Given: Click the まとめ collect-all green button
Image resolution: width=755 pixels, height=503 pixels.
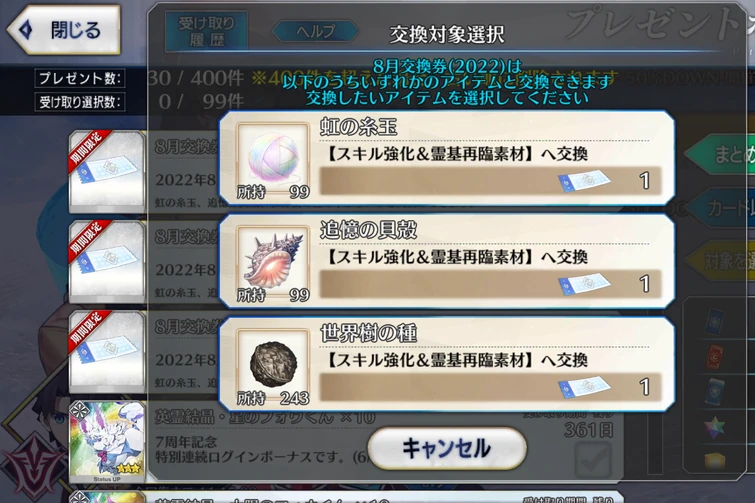Looking at the screenshot, I should [721, 155].
